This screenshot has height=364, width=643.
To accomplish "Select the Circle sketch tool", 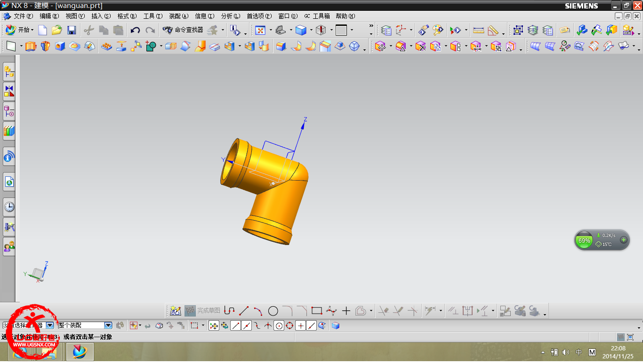I will coord(273,311).
